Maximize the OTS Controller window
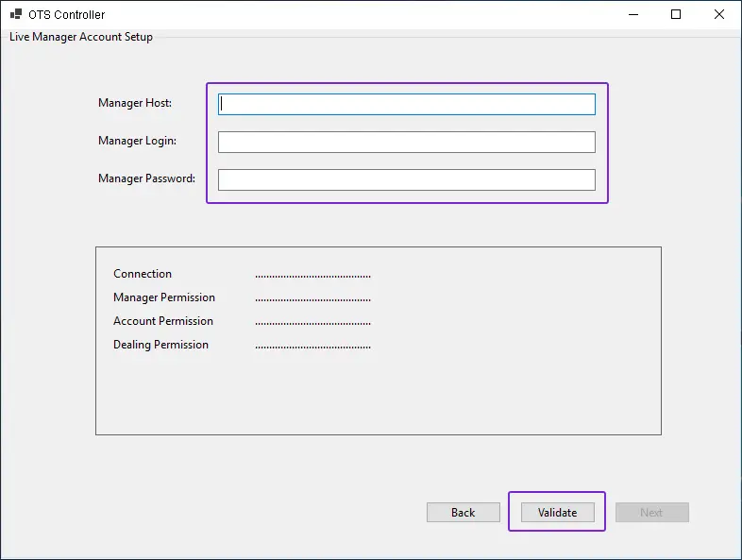Viewport: 742px width, 560px height. [x=676, y=14]
